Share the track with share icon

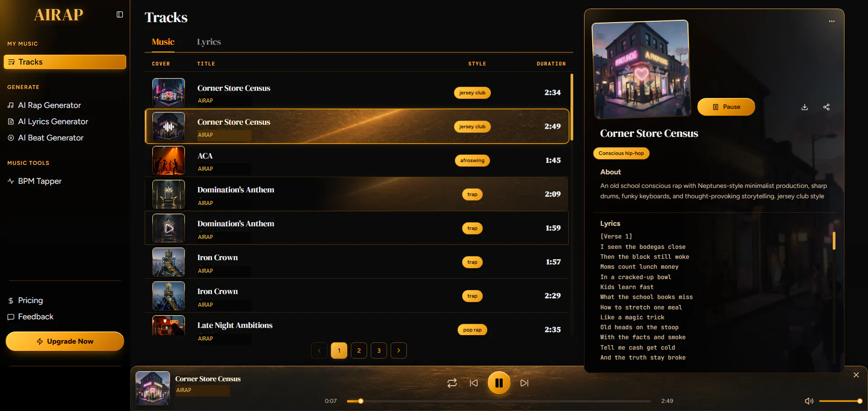click(x=826, y=107)
